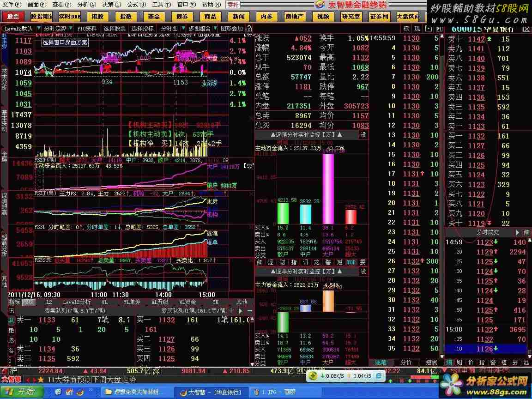
Task: Open the 分时图 dropdown arrow
Action: coord(183,28)
